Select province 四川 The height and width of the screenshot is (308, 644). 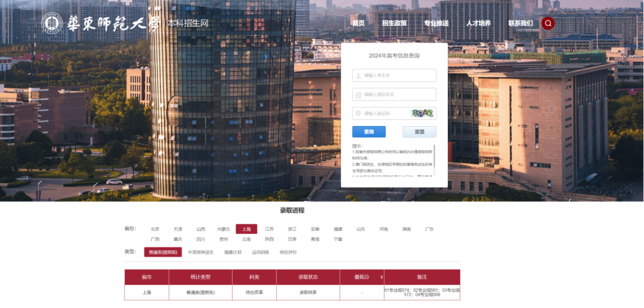tap(200, 239)
